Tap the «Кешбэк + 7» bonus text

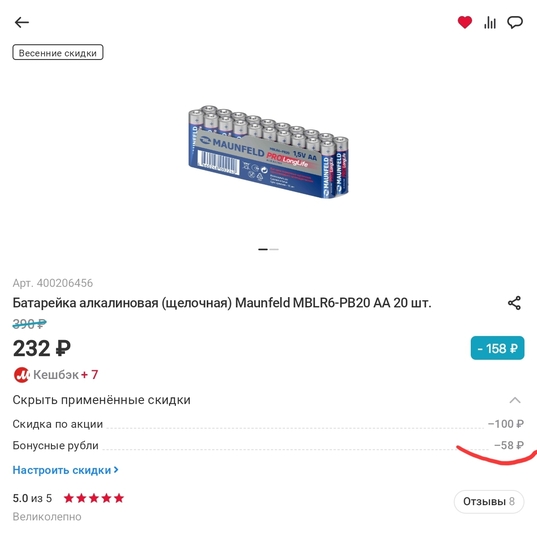click(x=66, y=375)
